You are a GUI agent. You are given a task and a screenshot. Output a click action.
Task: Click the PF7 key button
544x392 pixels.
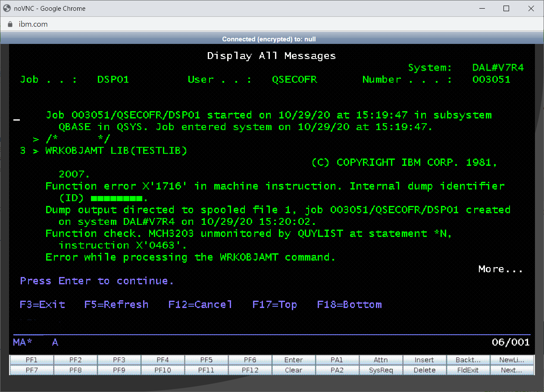(x=31, y=370)
